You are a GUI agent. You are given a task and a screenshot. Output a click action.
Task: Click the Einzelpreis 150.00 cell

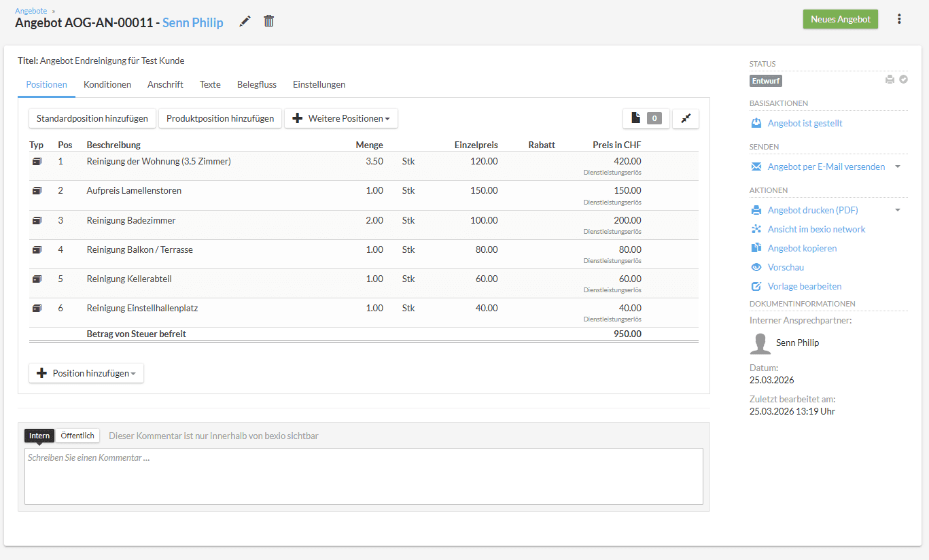pyautogui.click(x=484, y=191)
